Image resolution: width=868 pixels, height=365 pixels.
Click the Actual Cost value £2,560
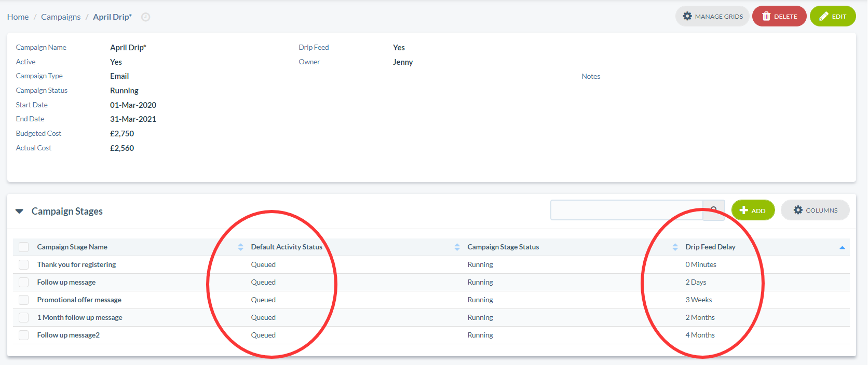click(122, 148)
